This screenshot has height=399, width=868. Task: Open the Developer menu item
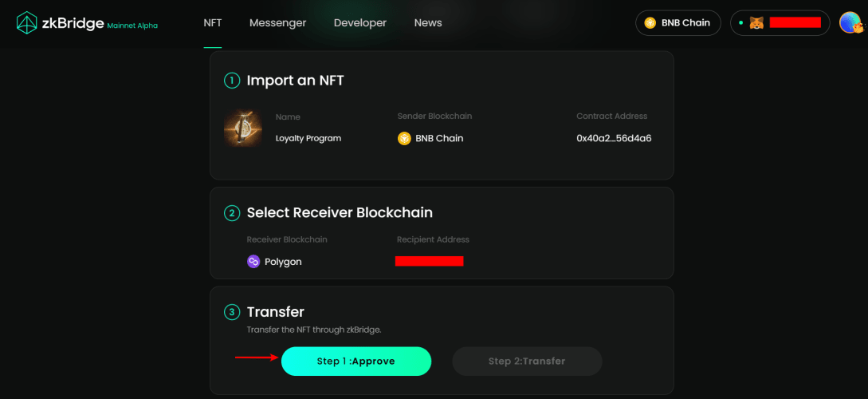(x=359, y=23)
